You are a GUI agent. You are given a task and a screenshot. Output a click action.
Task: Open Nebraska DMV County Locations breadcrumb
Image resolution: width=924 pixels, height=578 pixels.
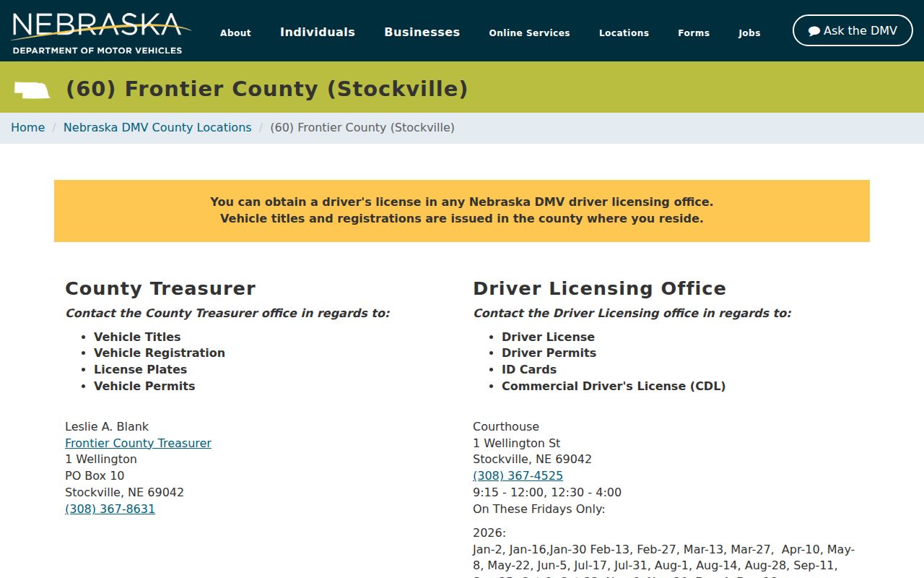(x=157, y=127)
